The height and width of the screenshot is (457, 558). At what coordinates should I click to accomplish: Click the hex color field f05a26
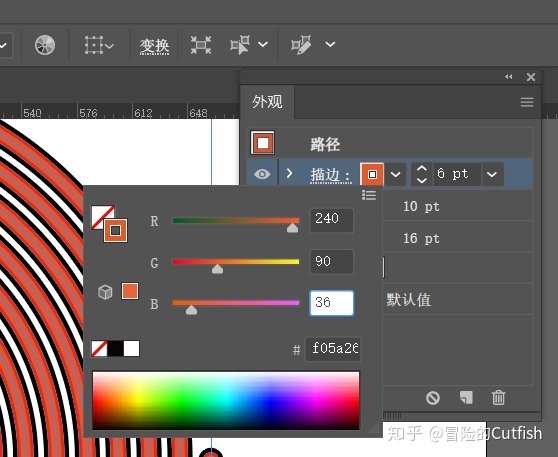(x=333, y=349)
